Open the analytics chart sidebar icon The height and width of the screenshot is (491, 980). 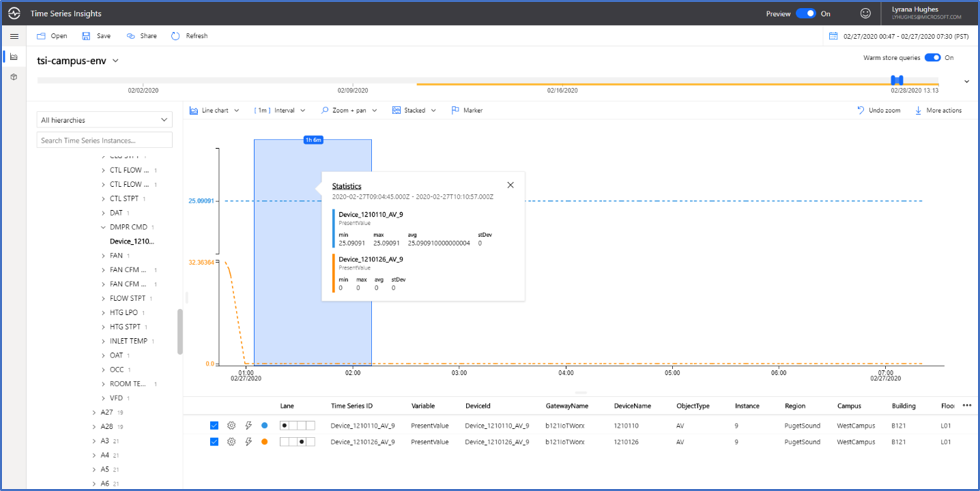[14, 57]
